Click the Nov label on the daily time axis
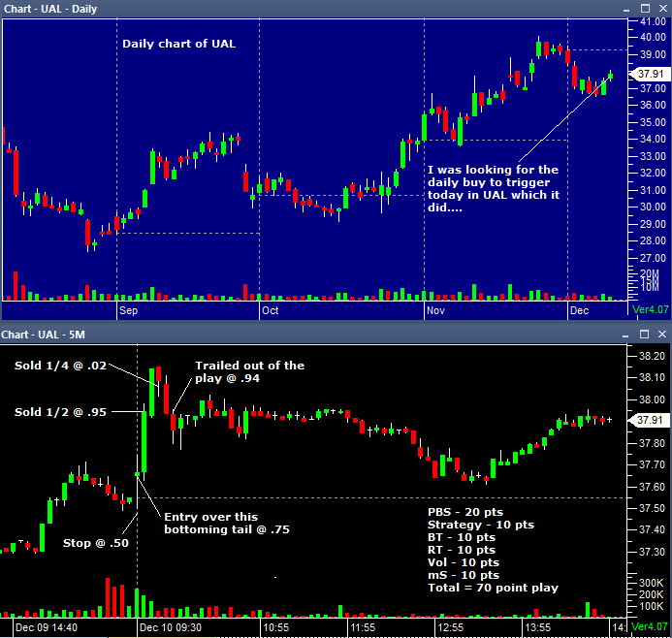The width and height of the screenshot is (672, 638). pyautogui.click(x=435, y=310)
